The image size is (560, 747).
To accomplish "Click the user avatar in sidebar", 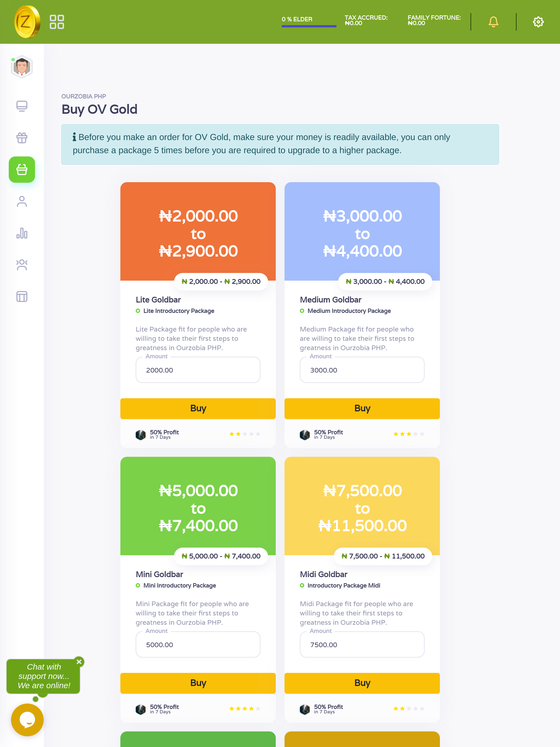I will coord(22,66).
